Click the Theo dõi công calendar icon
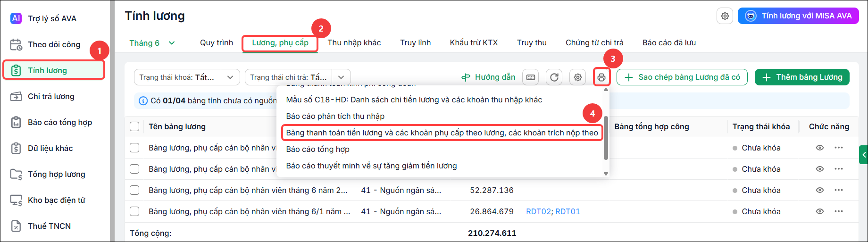 click(x=16, y=44)
